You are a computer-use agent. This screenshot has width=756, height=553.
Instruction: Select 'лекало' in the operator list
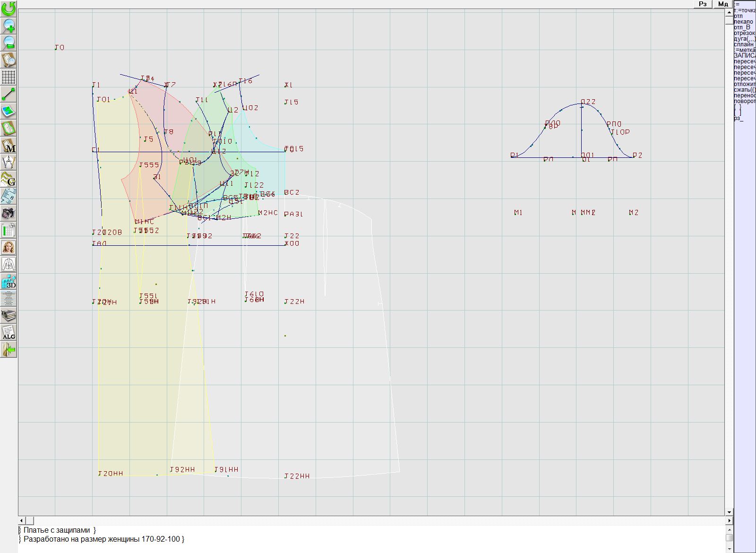(x=743, y=22)
